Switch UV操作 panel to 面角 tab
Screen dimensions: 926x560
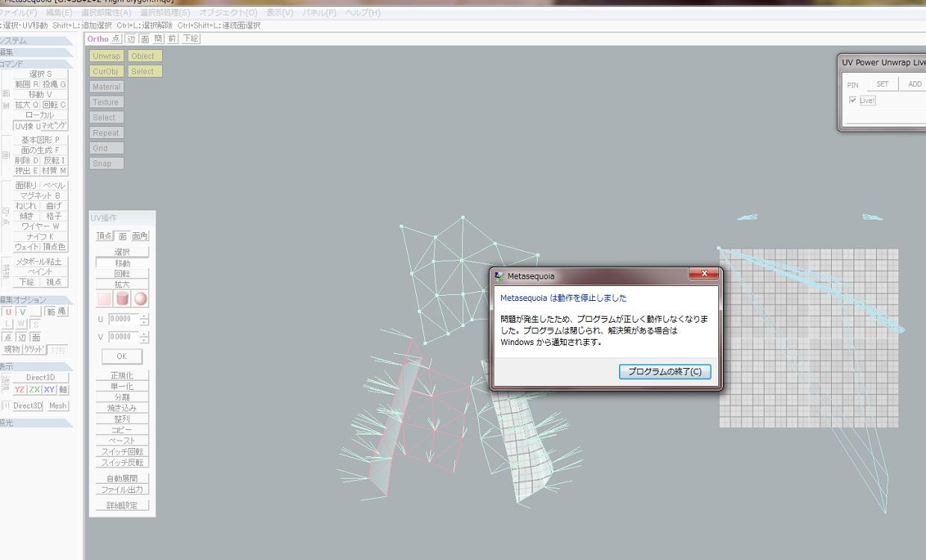pyautogui.click(x=140, y=236)
